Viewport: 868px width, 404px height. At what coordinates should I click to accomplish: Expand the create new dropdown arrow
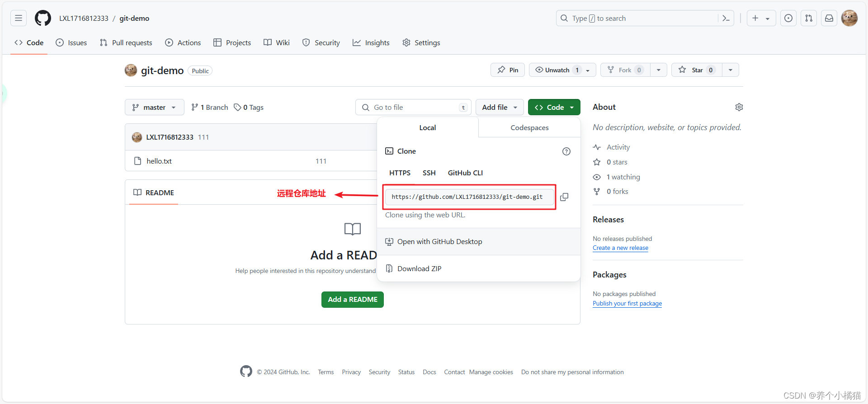tap(768, 19)
